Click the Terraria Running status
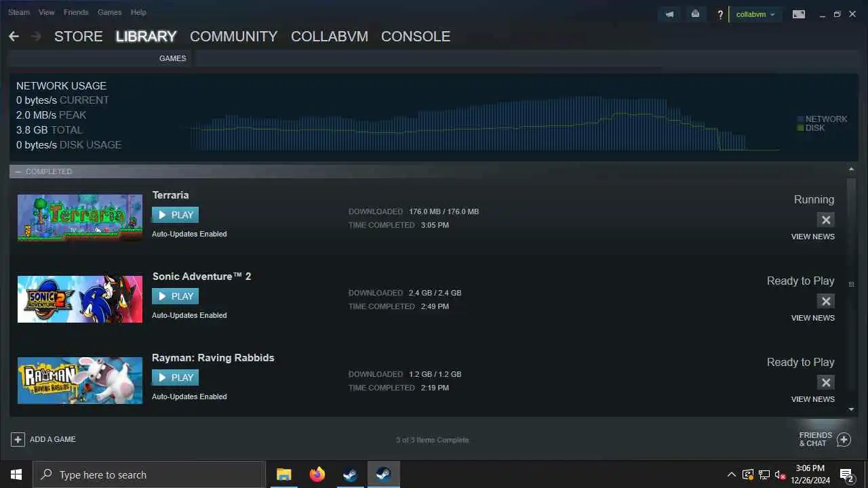This screenshot has width=868, height=488. (814, 200)
